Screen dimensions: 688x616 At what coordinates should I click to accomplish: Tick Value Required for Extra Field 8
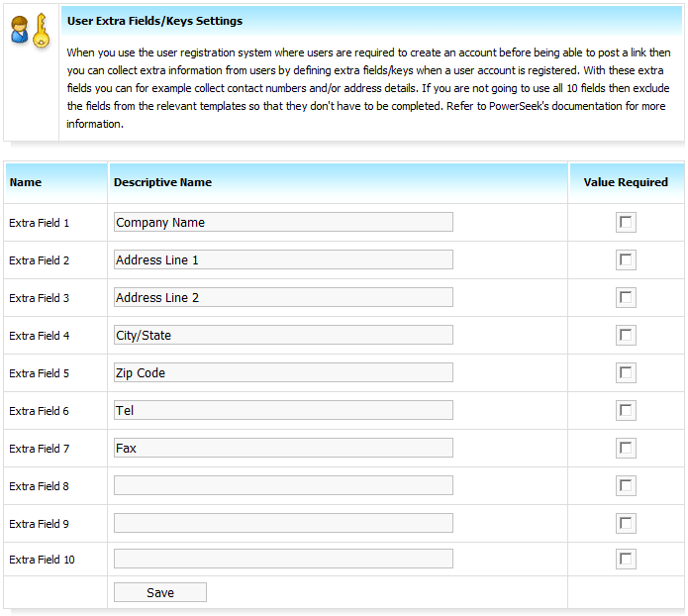point(626,486)
